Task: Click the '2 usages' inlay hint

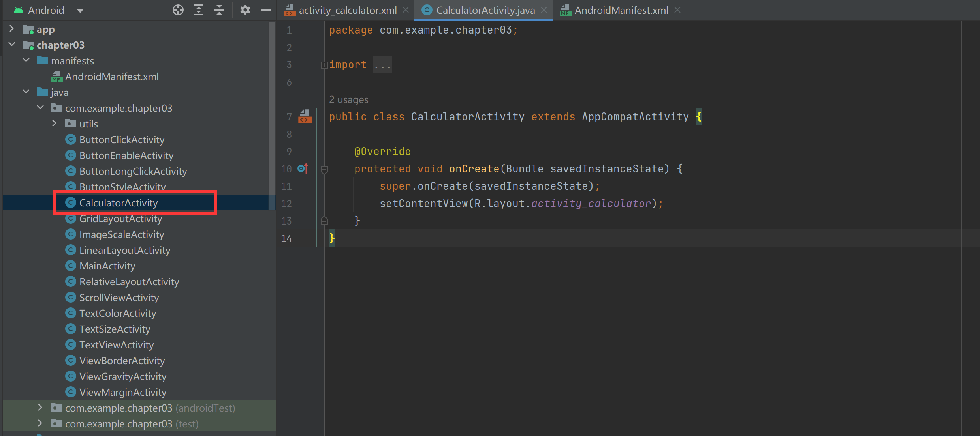Action: click(349, 100)
